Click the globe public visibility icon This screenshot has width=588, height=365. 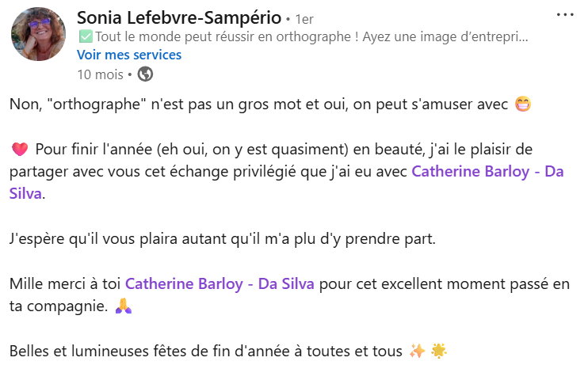[145, 74]
